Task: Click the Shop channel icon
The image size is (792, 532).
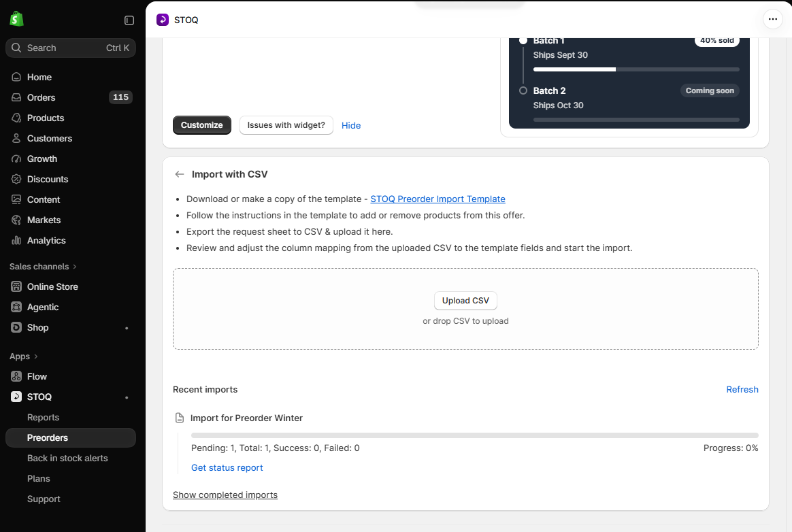Action: [16, 327]
